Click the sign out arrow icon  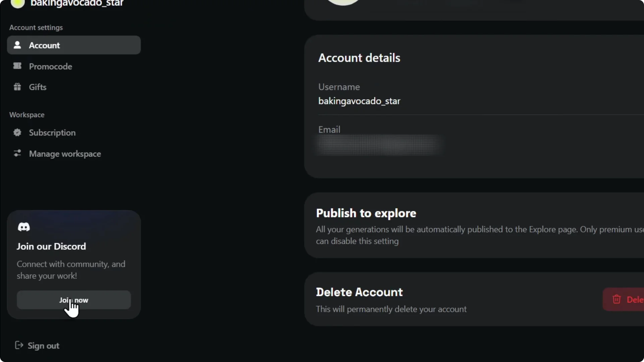tap(19, 345)
